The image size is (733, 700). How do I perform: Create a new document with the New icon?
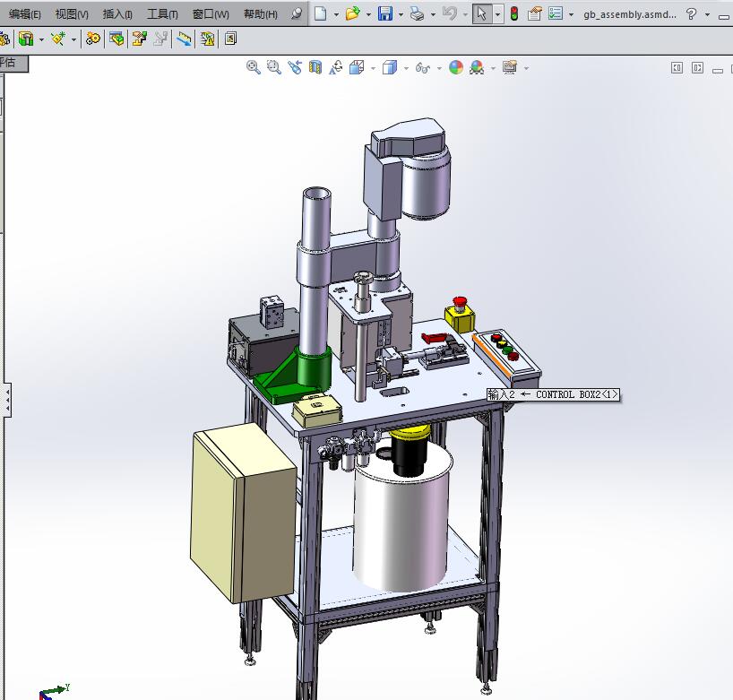point(319,13)
